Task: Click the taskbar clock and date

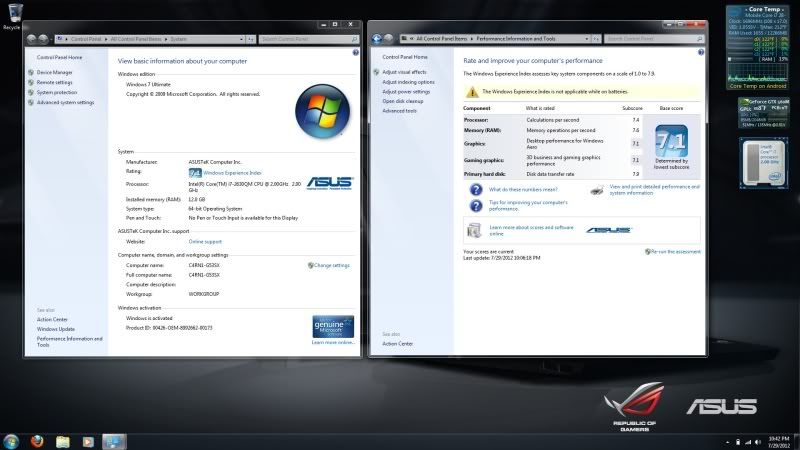Action: [x=779, y=442]
